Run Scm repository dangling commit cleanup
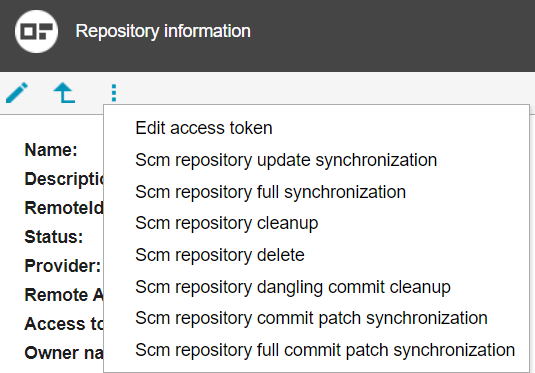 (x=293, y=287)
